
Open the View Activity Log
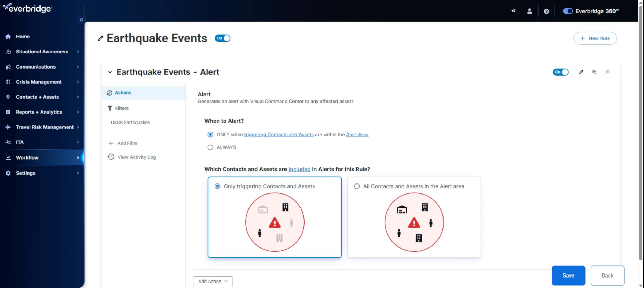[x=136, y=157]
